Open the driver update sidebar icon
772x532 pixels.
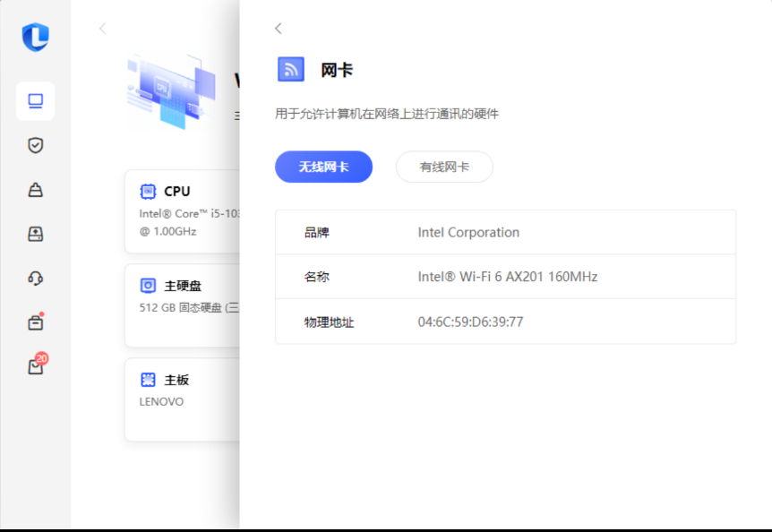pos(36,234)
